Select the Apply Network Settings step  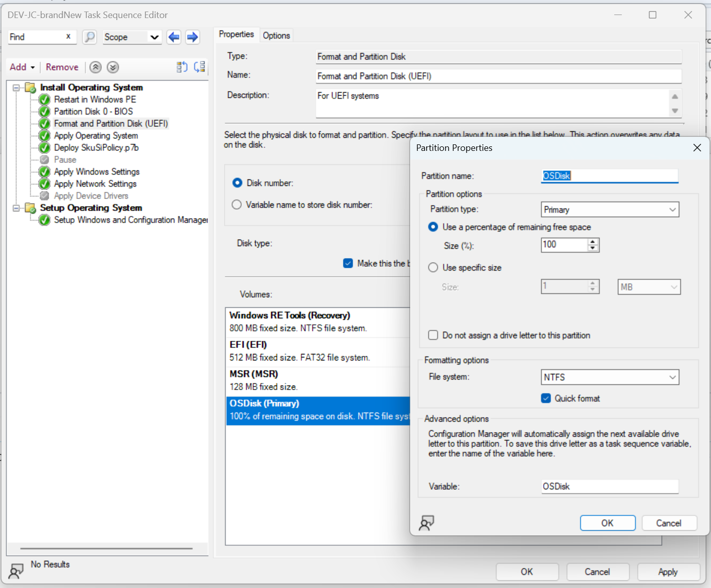point(95,184)
